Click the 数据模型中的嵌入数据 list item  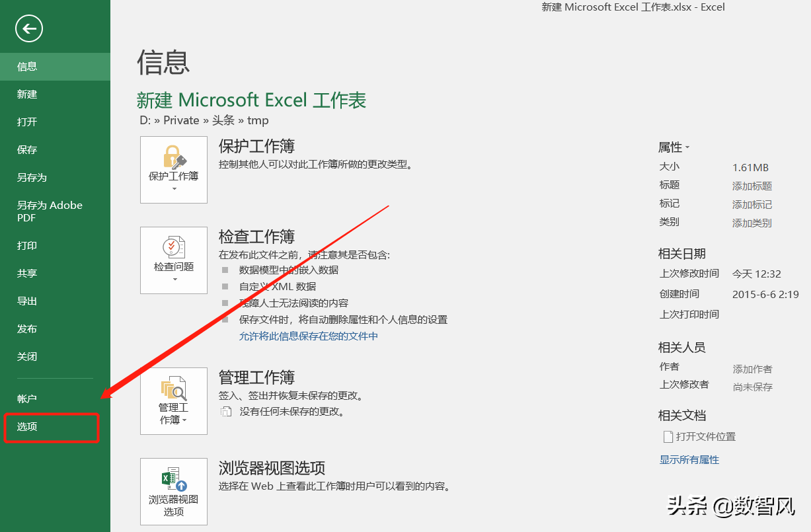tap(289, 270)
